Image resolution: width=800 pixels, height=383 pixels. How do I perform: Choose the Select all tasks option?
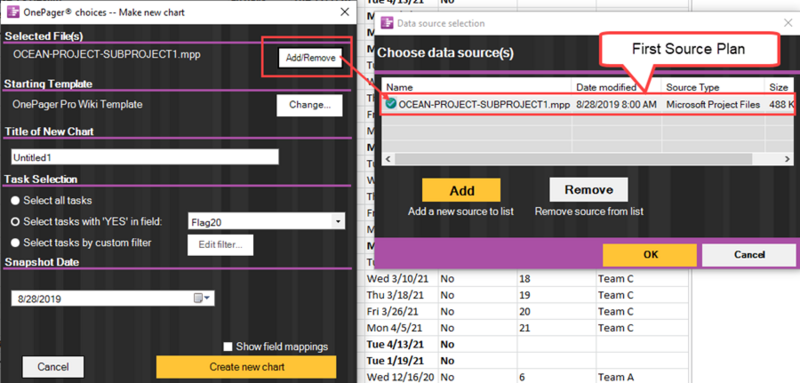pos(52,200)
